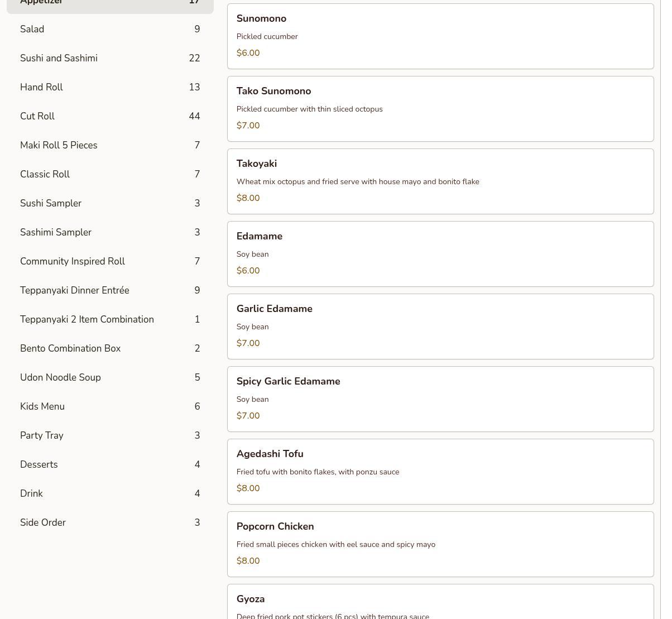Image resolution: width=672 pixels, height=619 pixels.
Task: Select the Cut Roll category
Action: point(110,116)
